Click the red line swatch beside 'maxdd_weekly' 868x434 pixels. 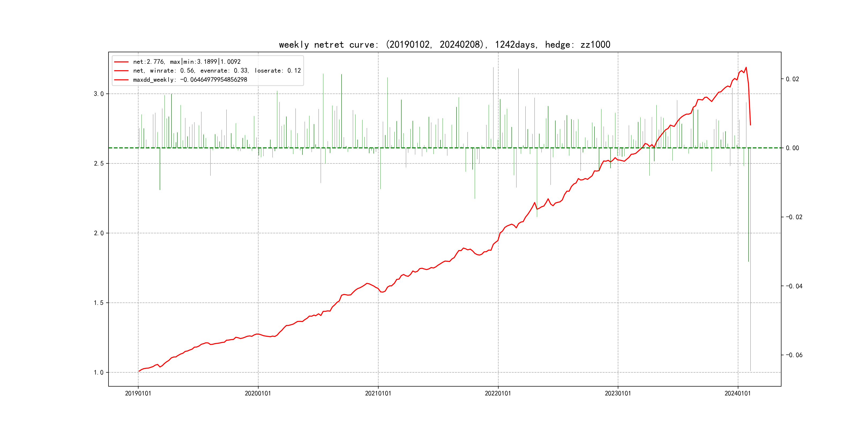pos(121,80)
